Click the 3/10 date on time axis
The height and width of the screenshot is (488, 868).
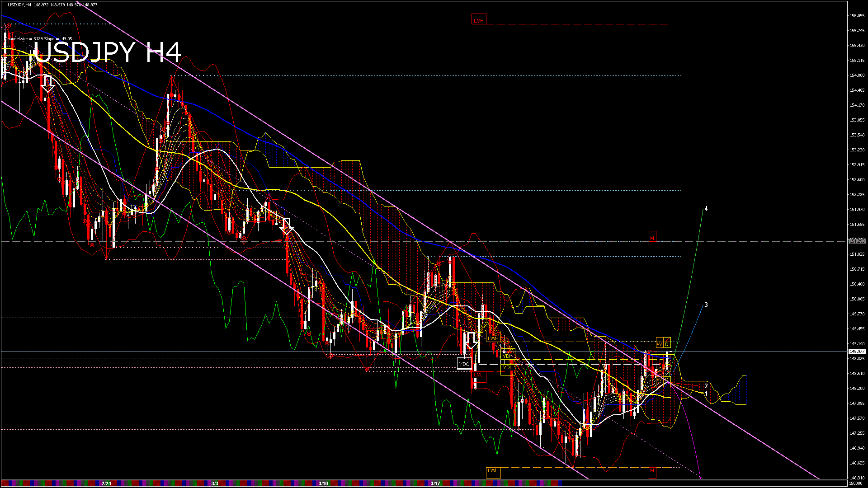(323, 483)
